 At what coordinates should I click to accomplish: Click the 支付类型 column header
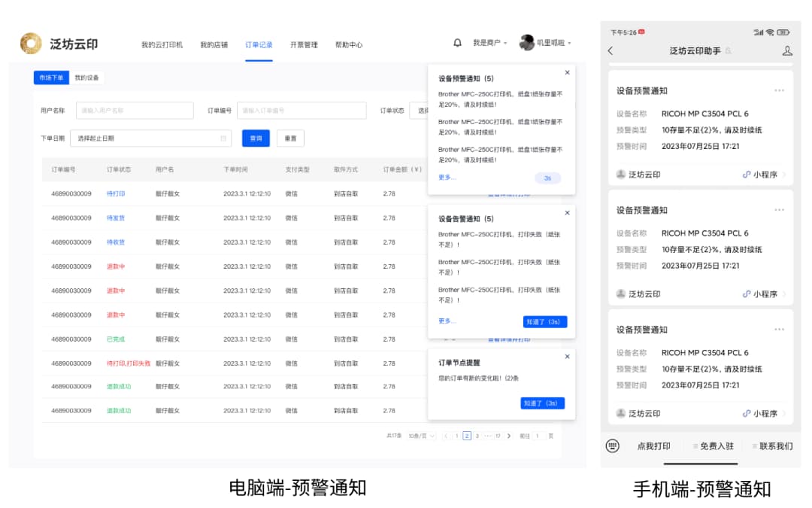(297, 169)
